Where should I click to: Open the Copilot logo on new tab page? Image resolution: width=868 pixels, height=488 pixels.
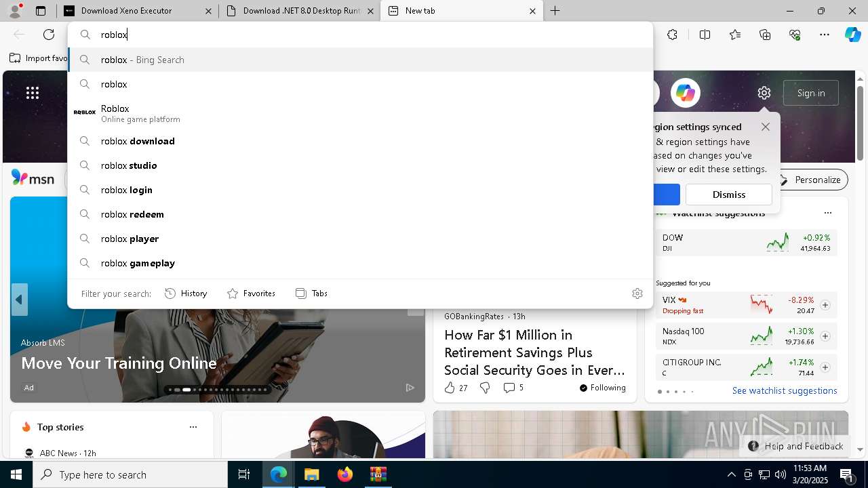[685, 93]
